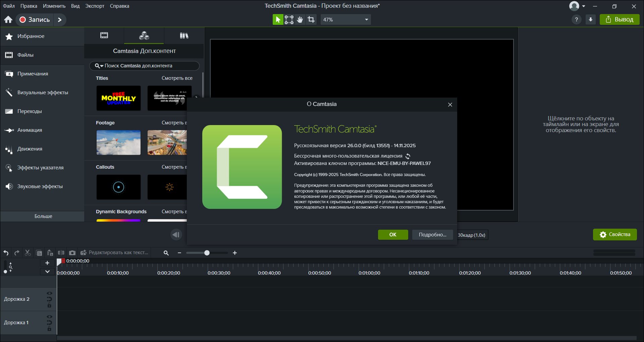Select Переходы in the left sidebar
The height and width of the screenshot is (342, 644).
(x=30, y=111)
